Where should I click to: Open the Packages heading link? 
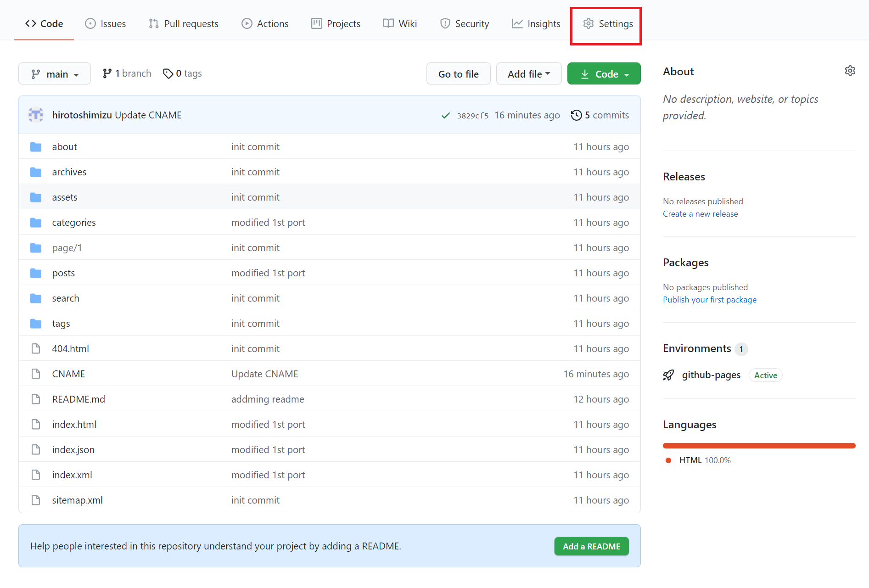click(x=685, y=263)
